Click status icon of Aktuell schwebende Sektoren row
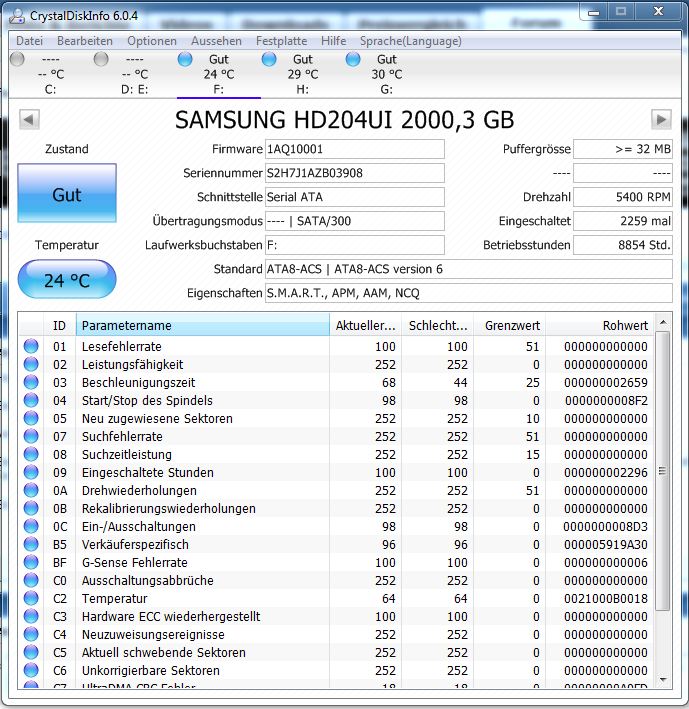The width and height of the screenshot is (689, 709). point(31,652)
